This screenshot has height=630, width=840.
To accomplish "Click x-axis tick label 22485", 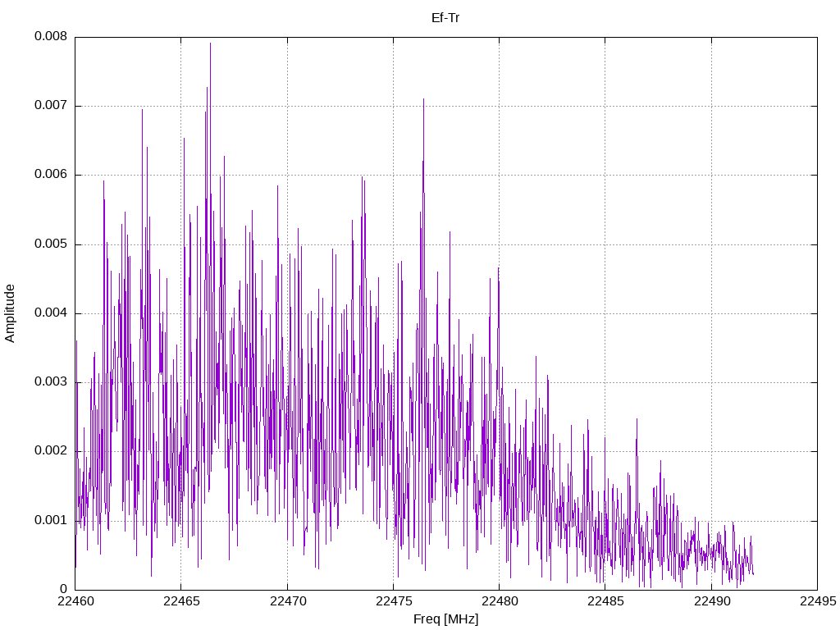I will click(x=605, y=601).
